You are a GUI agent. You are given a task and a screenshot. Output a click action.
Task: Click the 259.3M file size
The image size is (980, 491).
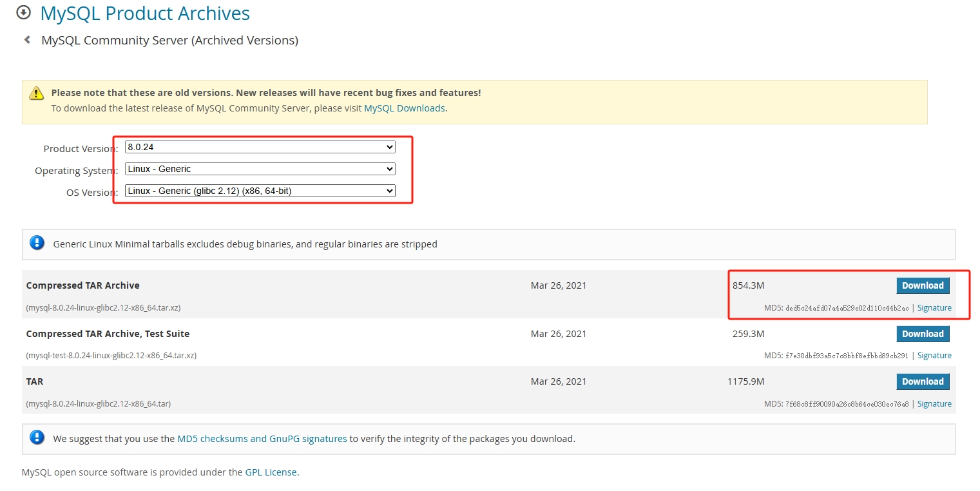[748, 334]
